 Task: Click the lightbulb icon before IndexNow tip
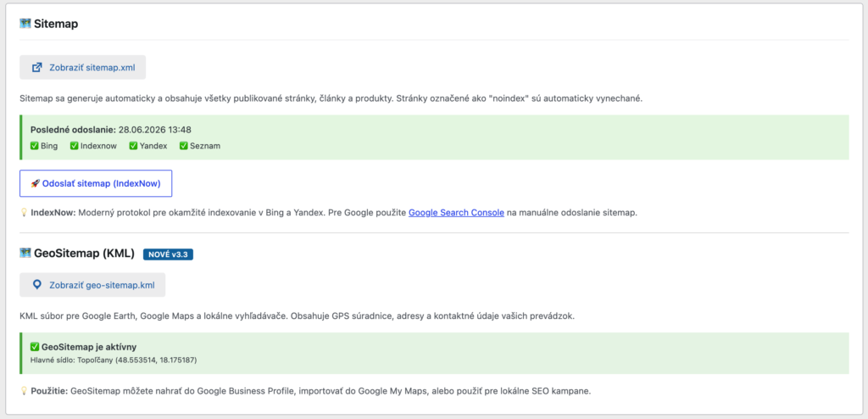(x=24, y=212)
